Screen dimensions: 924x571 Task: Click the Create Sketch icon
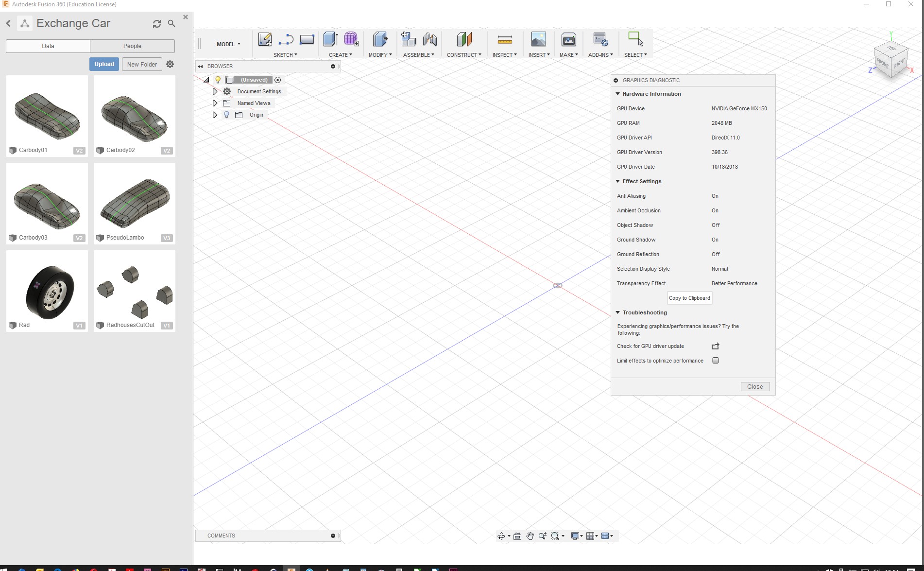pyautogui.click(x=265, y=39)
